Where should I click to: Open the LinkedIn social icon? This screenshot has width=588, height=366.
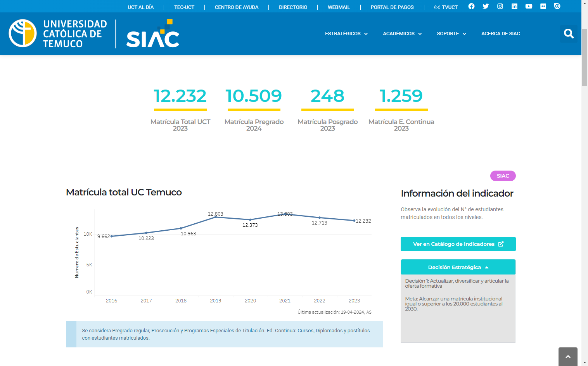[x=514, y=6]
